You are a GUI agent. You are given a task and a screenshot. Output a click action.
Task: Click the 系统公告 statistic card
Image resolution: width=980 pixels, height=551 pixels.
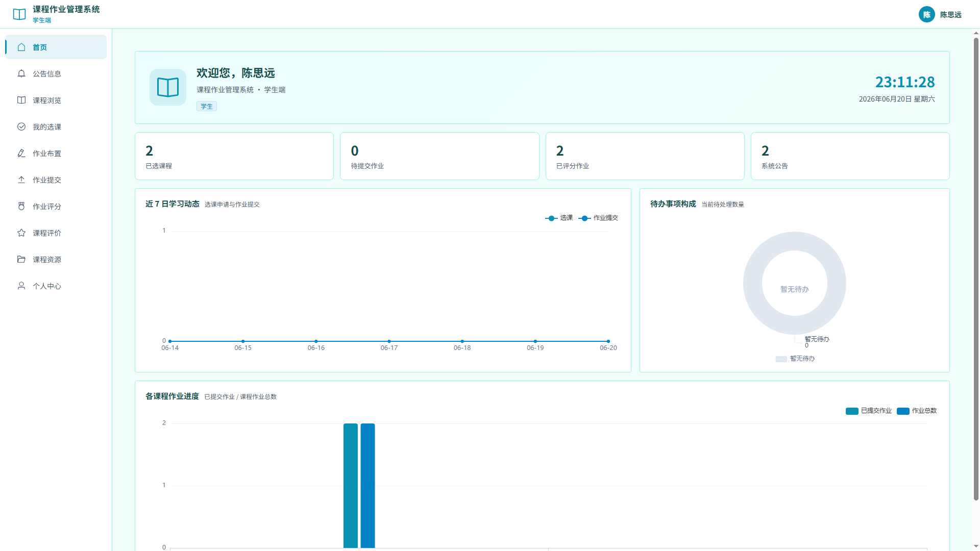pos(850,156)
